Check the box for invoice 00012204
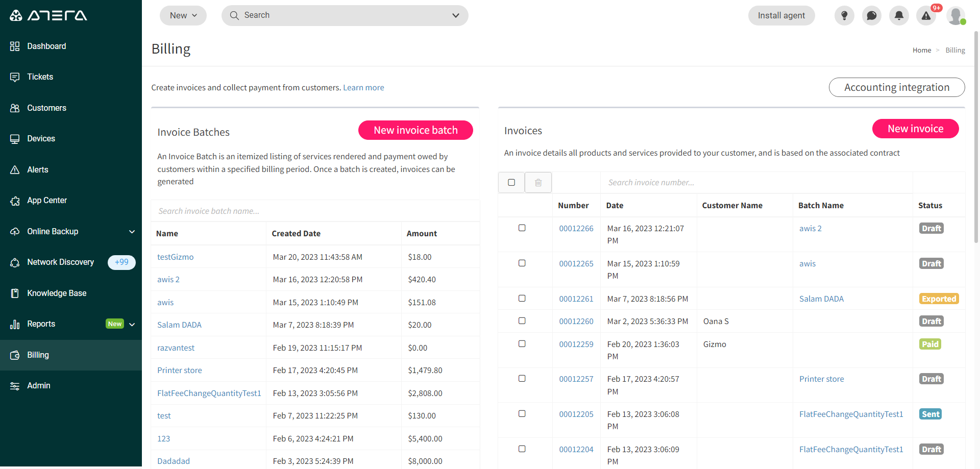 point(522,449)
